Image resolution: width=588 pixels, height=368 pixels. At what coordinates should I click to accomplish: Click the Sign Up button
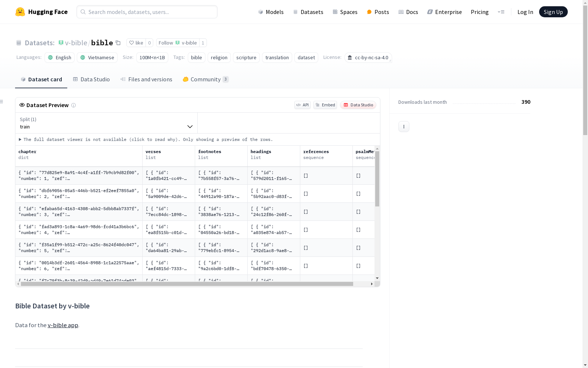click(x=553, y=12)
